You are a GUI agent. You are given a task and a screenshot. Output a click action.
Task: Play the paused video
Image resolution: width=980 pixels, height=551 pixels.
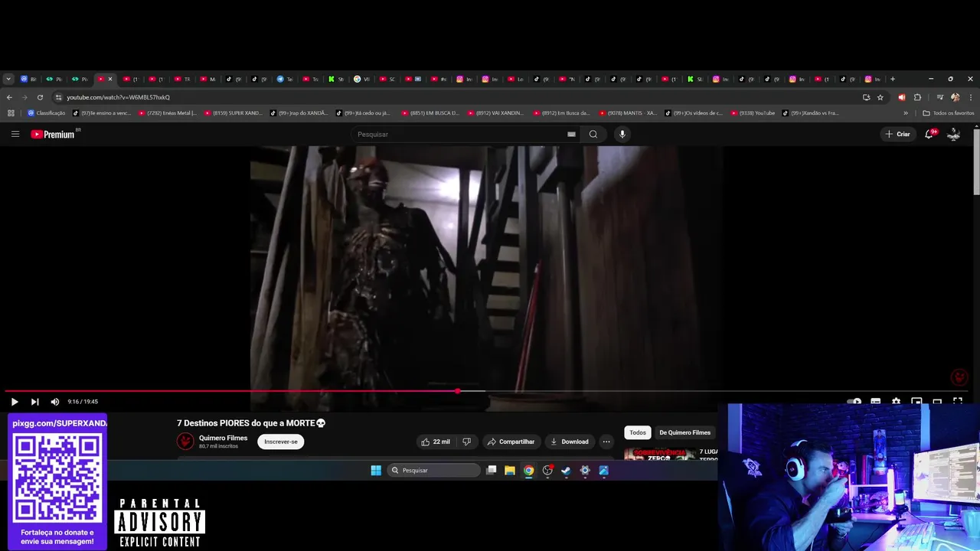click(15, 402)
